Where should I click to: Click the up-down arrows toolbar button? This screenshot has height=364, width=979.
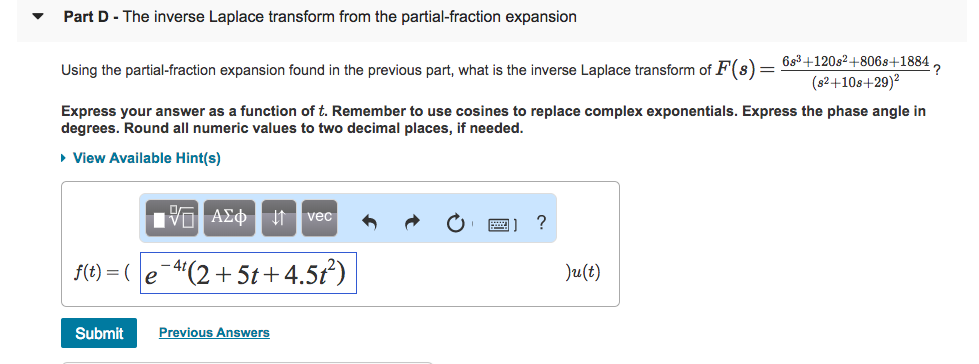click(279, 218)
